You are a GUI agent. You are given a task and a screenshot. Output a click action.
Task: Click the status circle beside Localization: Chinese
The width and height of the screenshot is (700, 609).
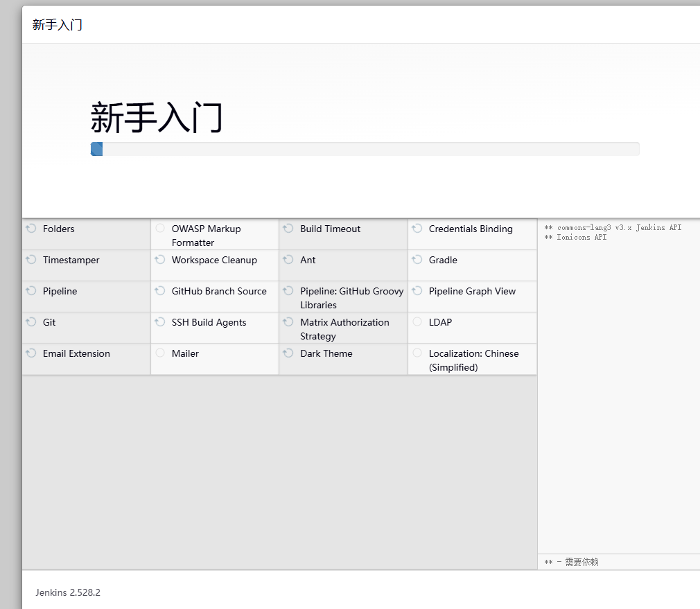coord(417,353)
